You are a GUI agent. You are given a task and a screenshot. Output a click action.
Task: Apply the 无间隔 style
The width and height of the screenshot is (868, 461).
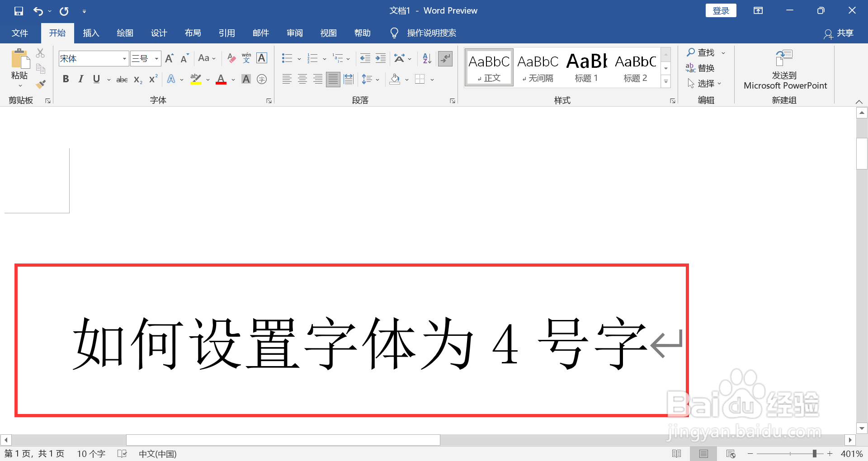click(x=538, y=68)
